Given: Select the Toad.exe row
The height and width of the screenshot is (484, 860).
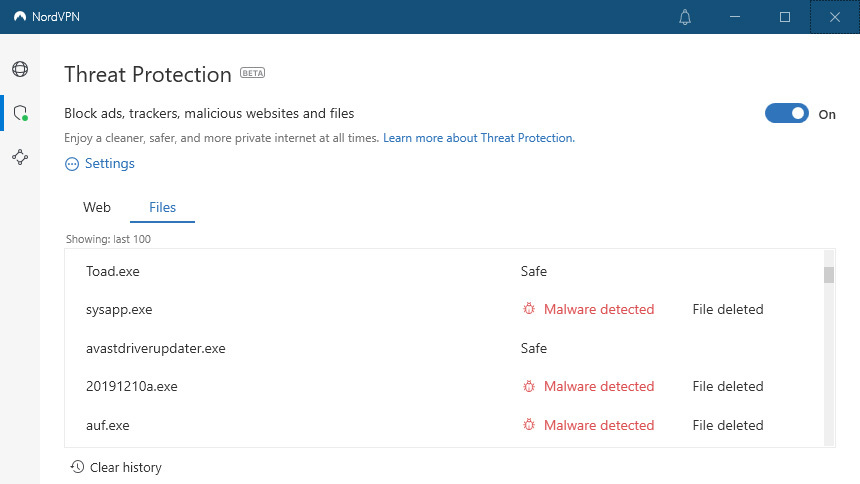Looking at the screenshot, I should point(444,271).
